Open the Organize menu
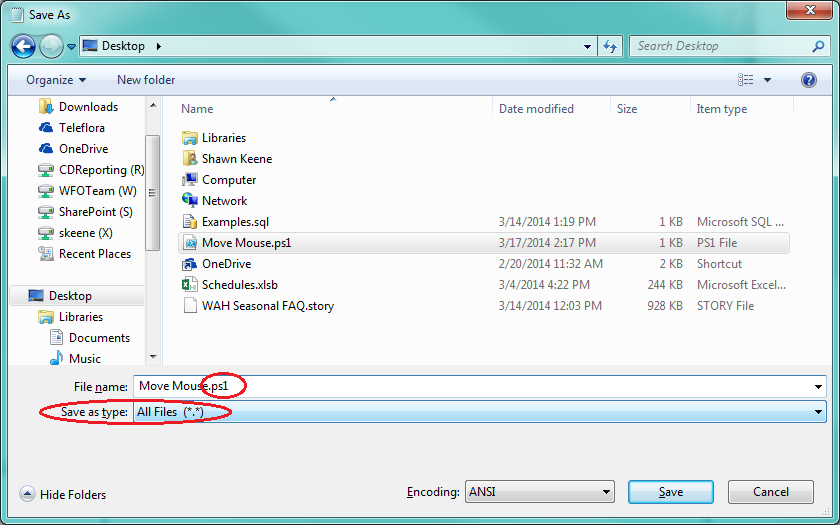Viewport: 840px width, 525px height. (56, 80)
